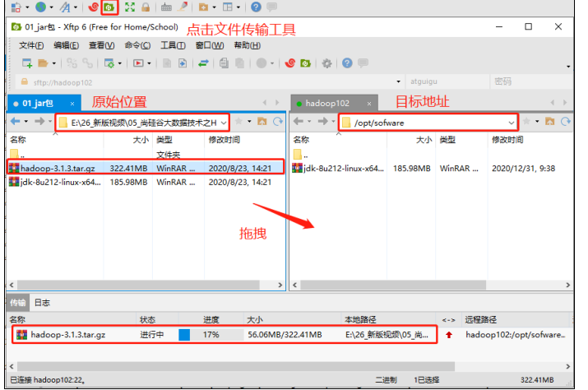Open the 工具(T) menu
588x390 pixels.
[x=173, y=45]
